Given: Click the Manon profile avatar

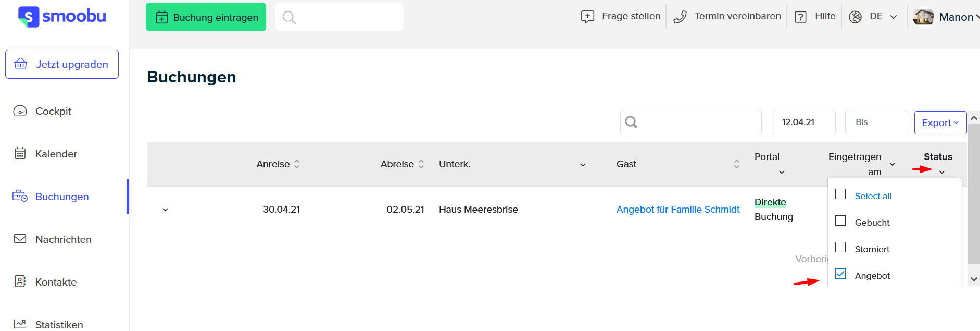Looking at the screenshot, I should (x=923, y=17).
